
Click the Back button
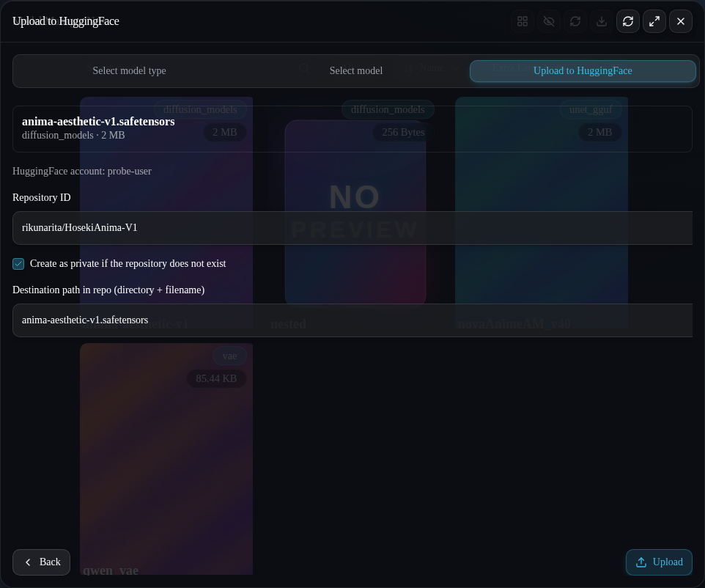click(41, 562)
